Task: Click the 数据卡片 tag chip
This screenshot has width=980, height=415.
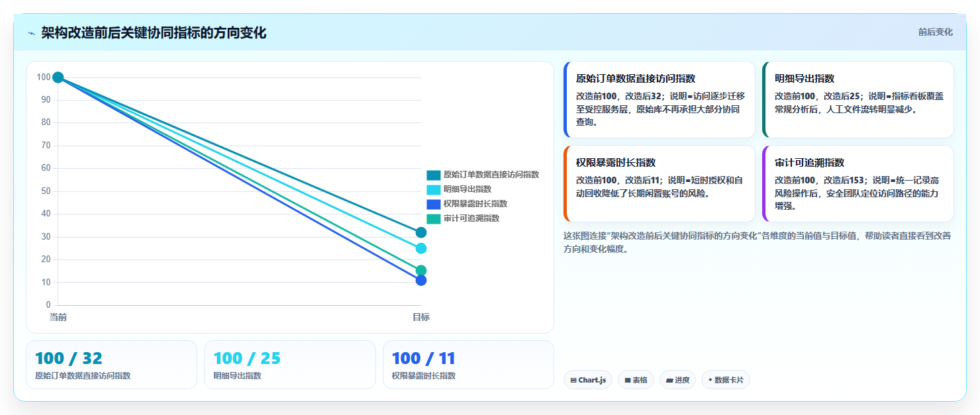Action: click(x=726, y=380)
